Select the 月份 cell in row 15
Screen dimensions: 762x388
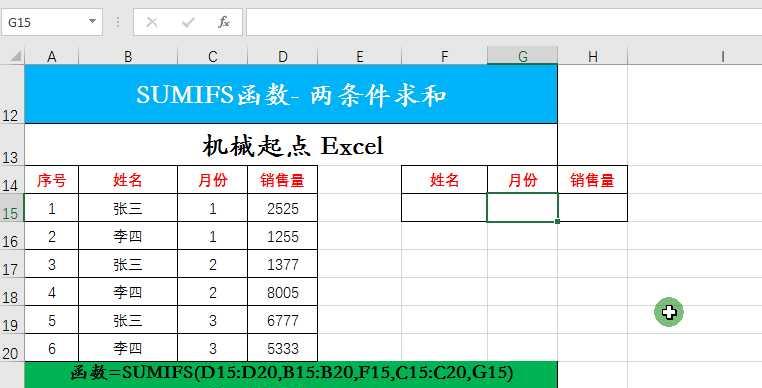pos(212,208)
